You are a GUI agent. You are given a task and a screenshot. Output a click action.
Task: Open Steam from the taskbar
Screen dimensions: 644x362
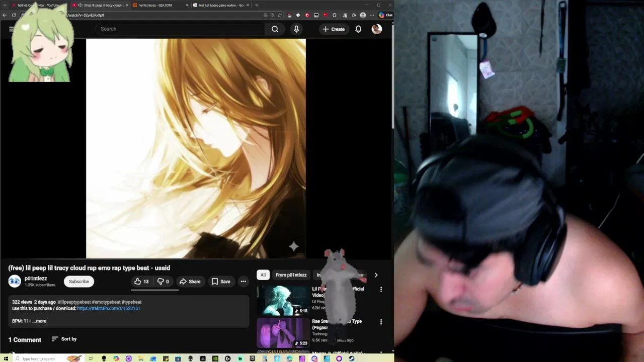pyautogui.click(x=351, y=358)
